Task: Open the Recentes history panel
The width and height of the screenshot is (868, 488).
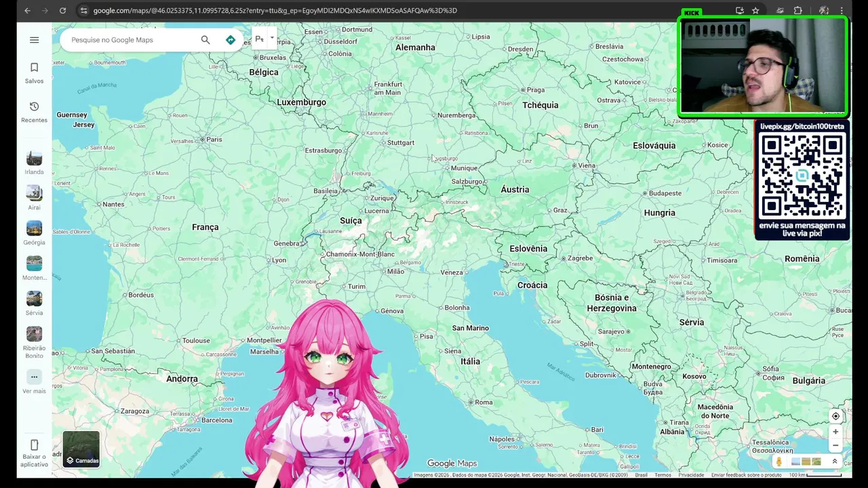Action: tap(34, 113)
